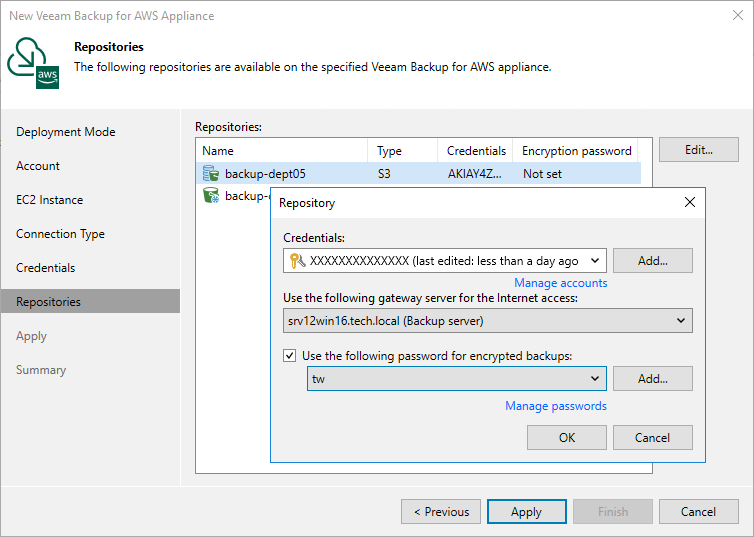Screen dimensions: 754x537
Task: Click the Manage accounts link
Action: click(560, 283)
